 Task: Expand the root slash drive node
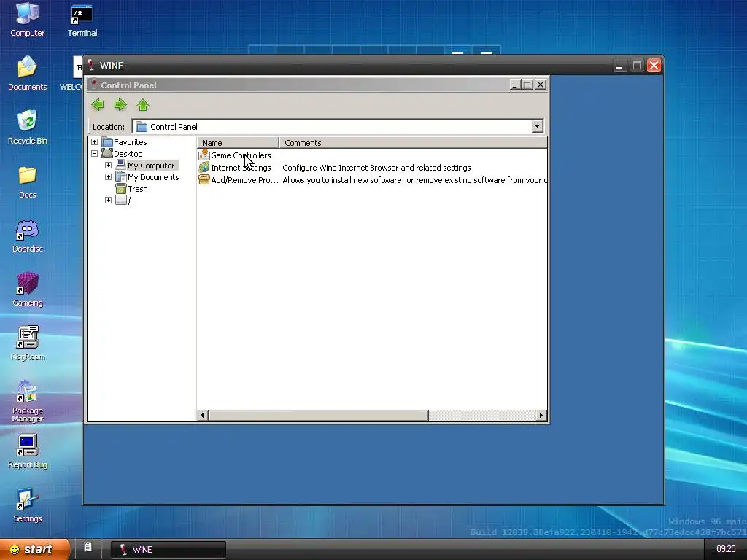108,200
